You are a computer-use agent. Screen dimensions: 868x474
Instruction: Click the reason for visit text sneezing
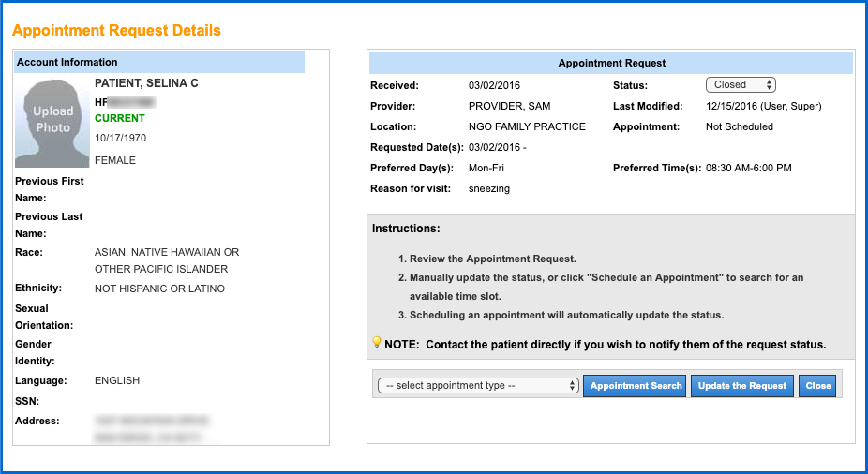489,188
